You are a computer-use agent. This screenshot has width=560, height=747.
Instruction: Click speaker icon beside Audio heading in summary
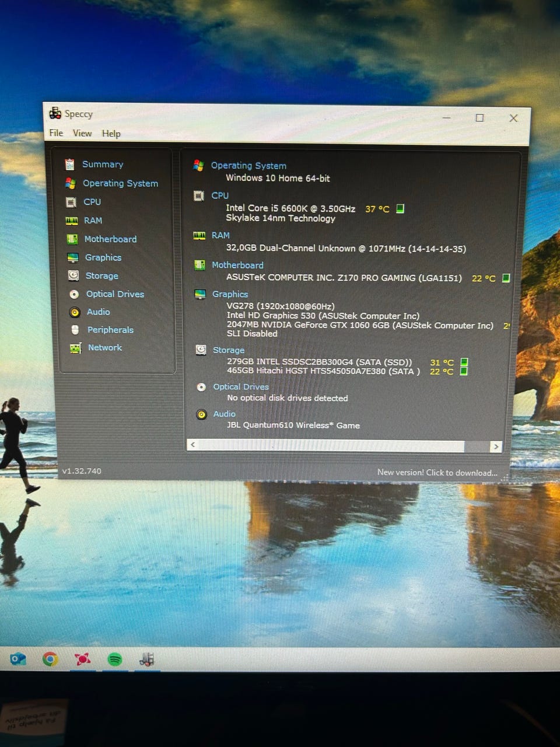click(202, 414)
